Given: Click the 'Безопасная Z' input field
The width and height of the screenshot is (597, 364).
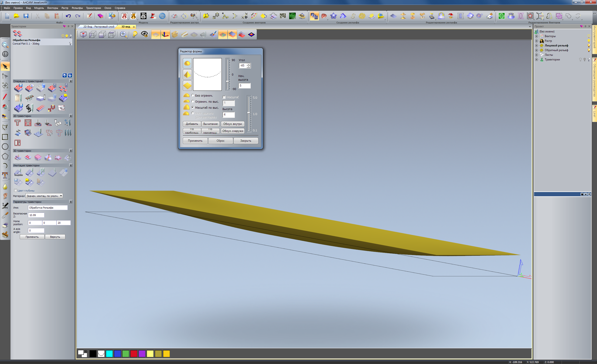Looking at the screenshot, I should tap(36, 215).
